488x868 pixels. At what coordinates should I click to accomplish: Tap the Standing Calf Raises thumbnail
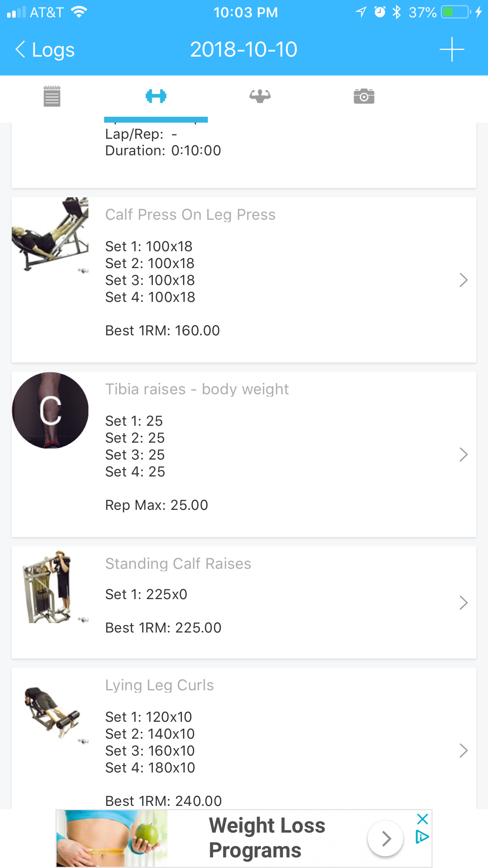(50, 587)
